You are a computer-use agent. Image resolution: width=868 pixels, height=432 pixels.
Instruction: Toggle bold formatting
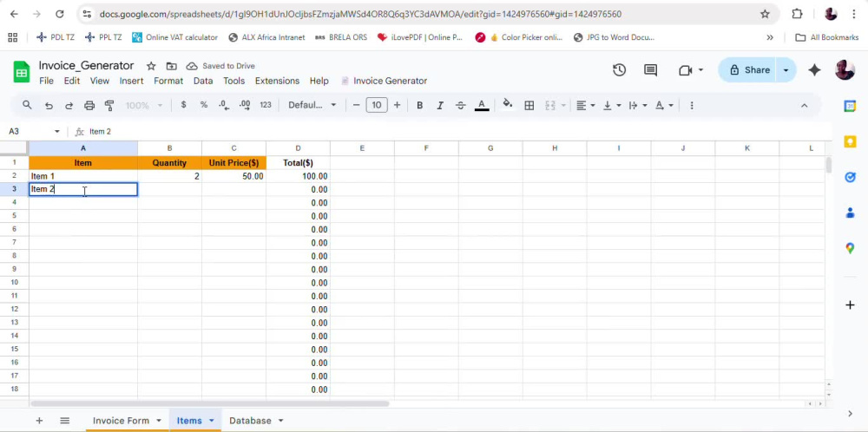click(419, 105)
